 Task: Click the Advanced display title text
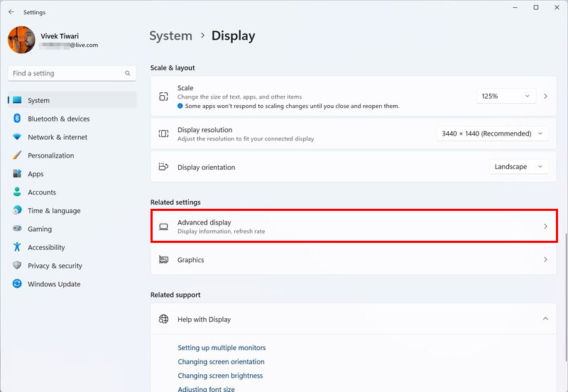point(204,222)
